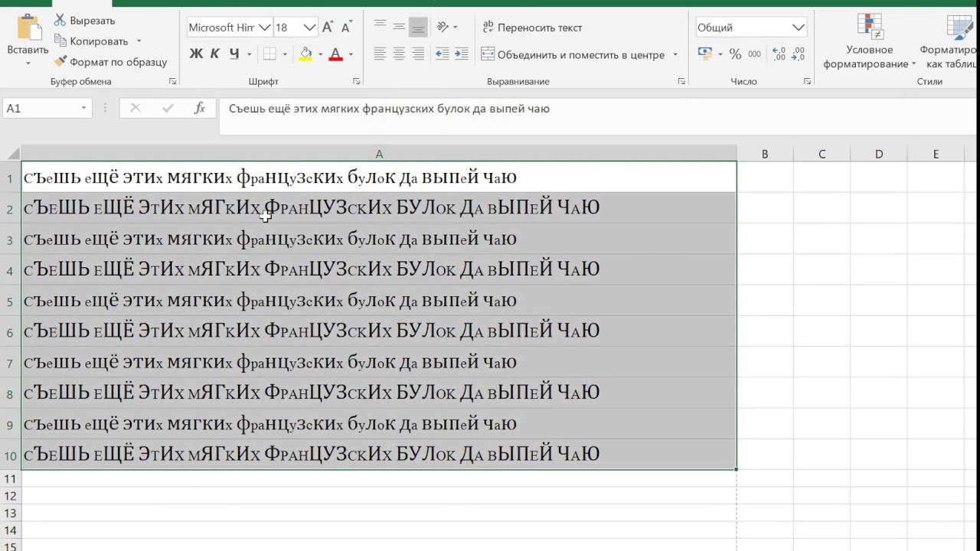980x551 pixels.
Task: Expand the borders dropdown arrow
Action: pyautogui.click(x=285, y=54)
